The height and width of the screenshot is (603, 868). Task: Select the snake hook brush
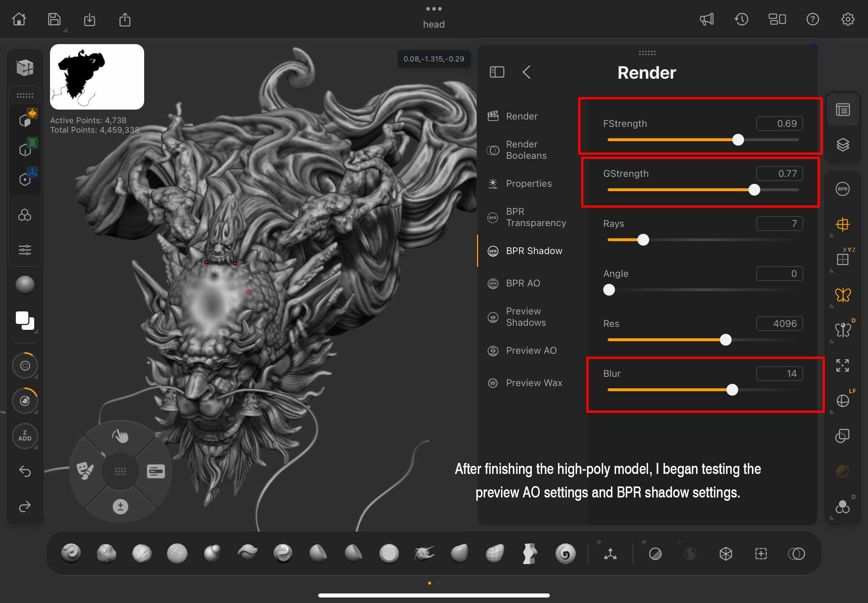424,553
